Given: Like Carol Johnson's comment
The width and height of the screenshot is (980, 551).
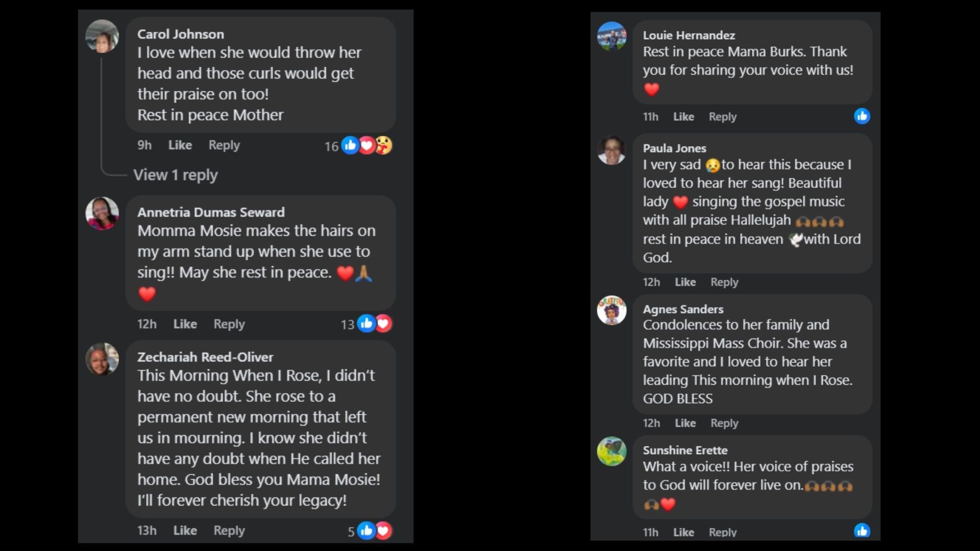Looking at the screenshot, I should pyautogui.click(x=180, y=145).
